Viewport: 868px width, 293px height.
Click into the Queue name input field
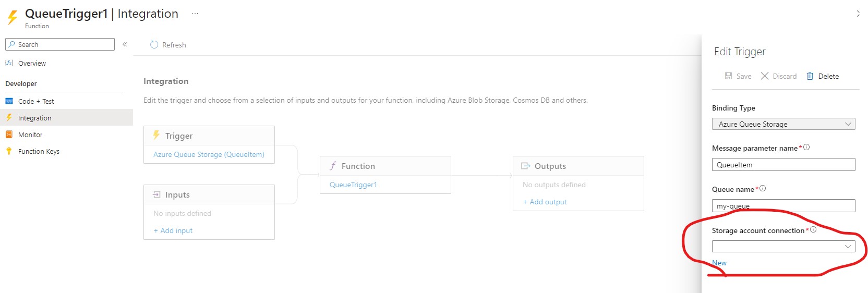pyautogui.click(x=783, y=206)
